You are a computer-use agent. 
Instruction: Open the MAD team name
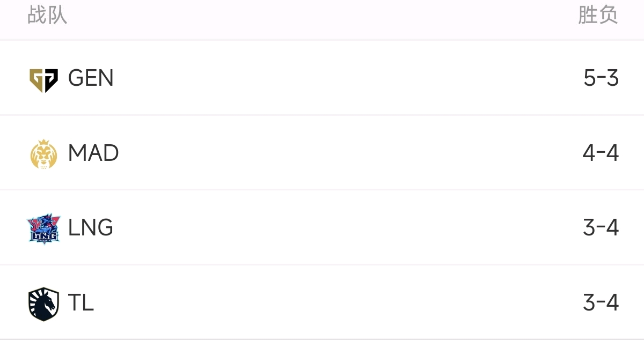click(93, 153)
